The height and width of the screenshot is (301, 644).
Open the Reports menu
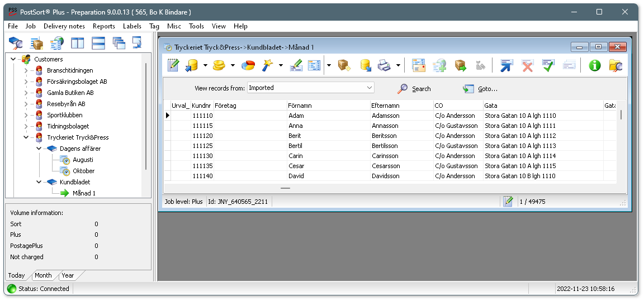point(103,26)
